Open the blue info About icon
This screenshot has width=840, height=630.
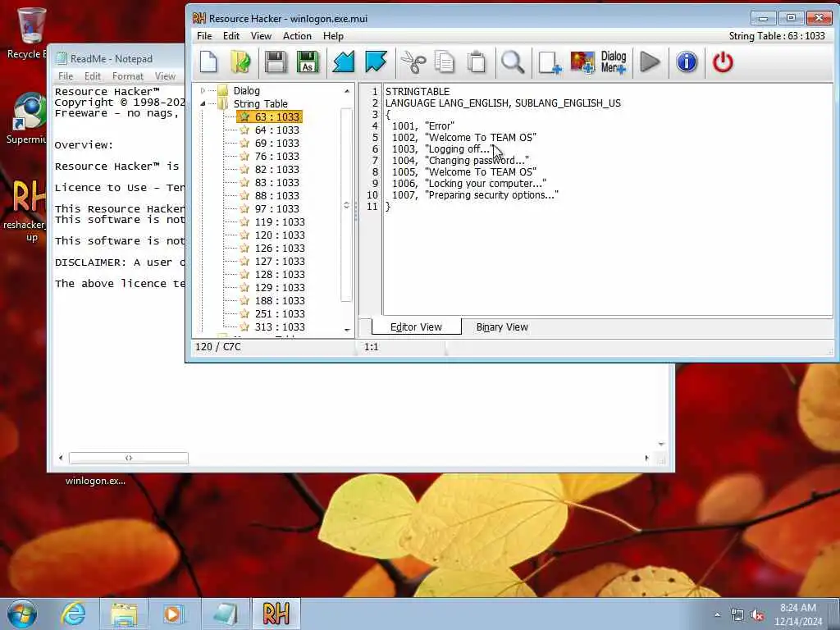pyautogui.click(x=687, y=62)
